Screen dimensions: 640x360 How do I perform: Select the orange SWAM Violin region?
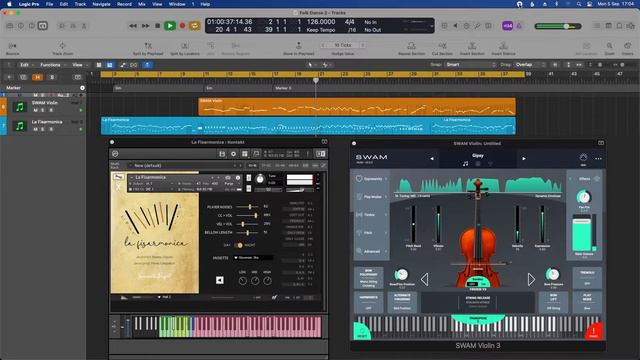[357, 107]
